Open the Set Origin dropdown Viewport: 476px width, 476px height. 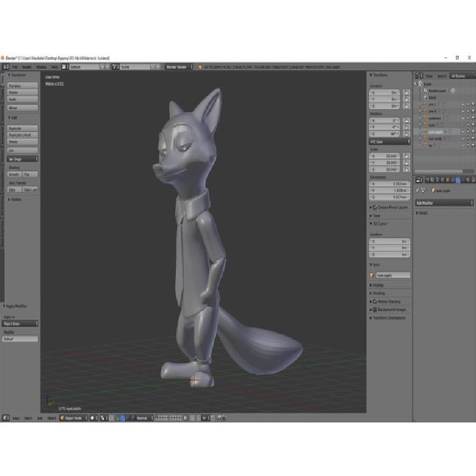(23, 159)
